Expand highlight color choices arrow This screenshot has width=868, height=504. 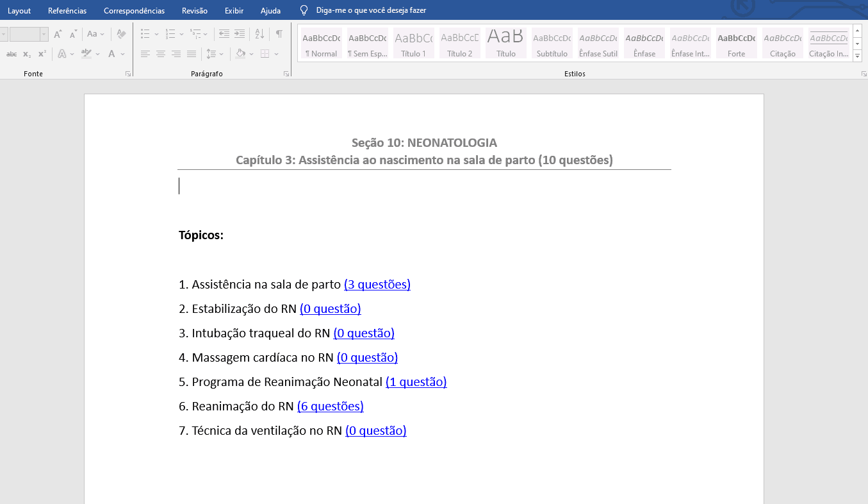97,54
